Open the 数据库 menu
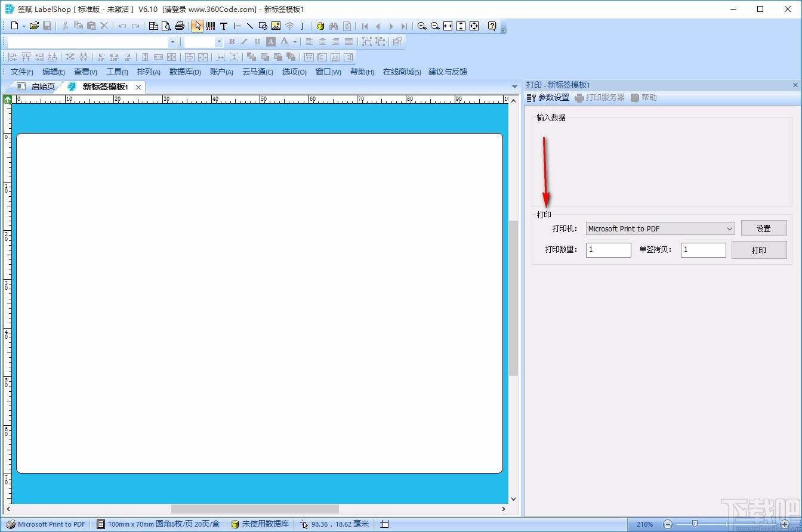Viewport: 802px width, 532px height. (185, 72)
